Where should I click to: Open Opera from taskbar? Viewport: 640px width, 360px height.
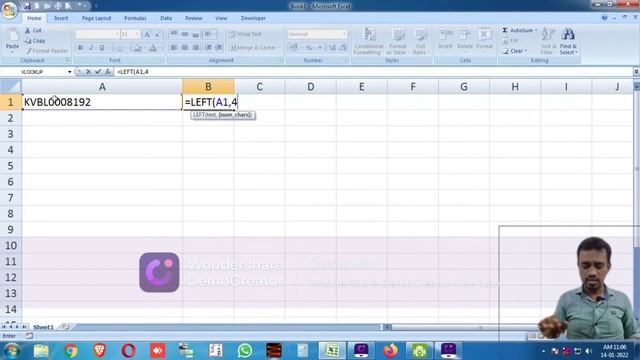point(128,351)
